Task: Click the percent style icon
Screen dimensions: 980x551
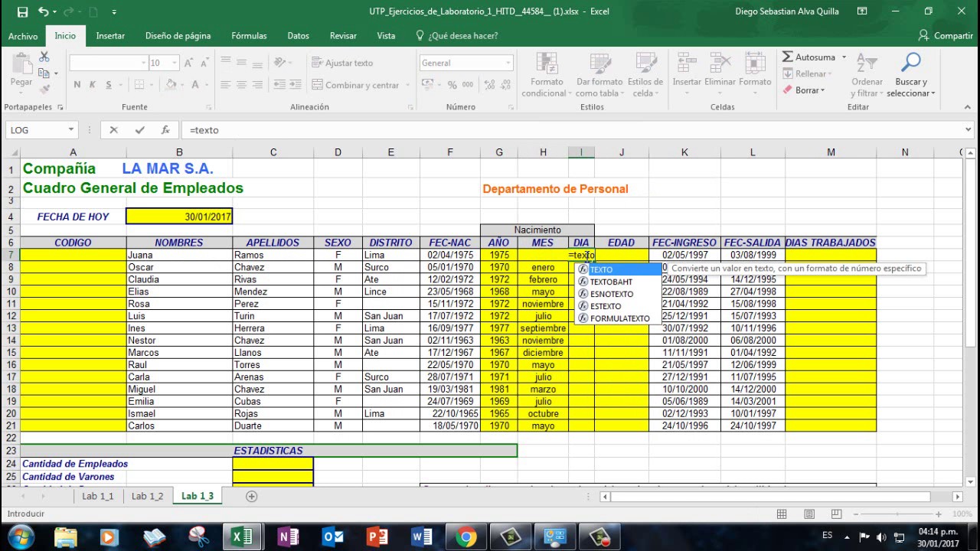Action: tap(452, 85)
